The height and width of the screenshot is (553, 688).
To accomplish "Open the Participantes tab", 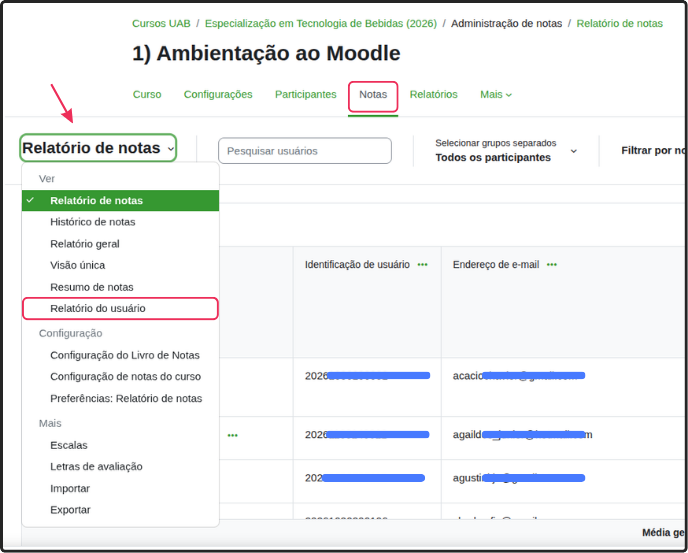I will 306,95.
